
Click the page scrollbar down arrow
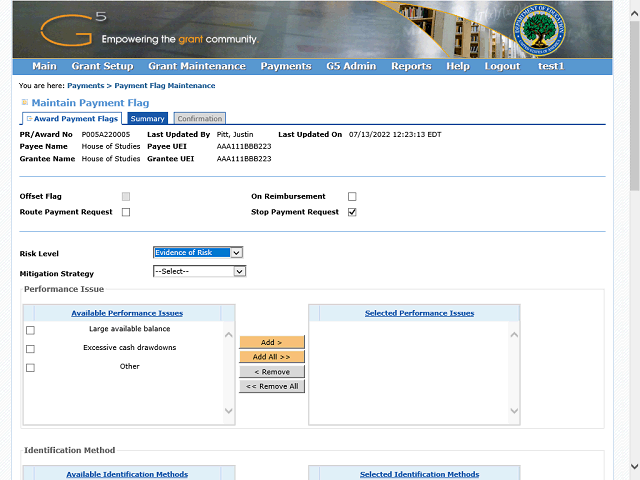[x=634, y=466]
